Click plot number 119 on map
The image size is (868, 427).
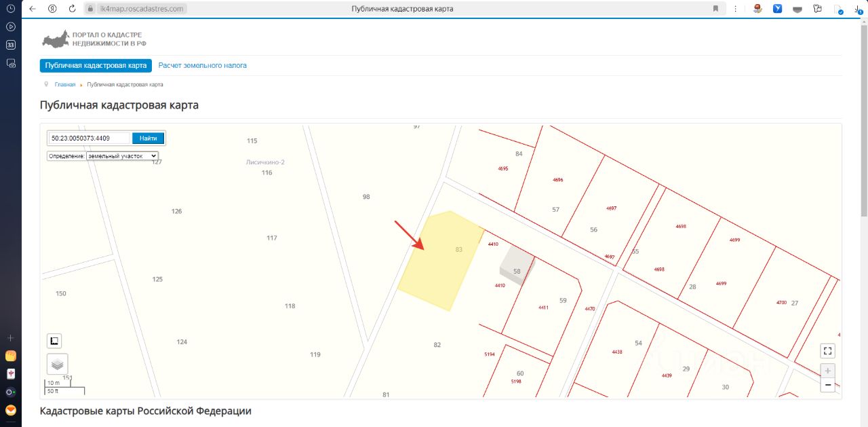(x=315, y=354)
